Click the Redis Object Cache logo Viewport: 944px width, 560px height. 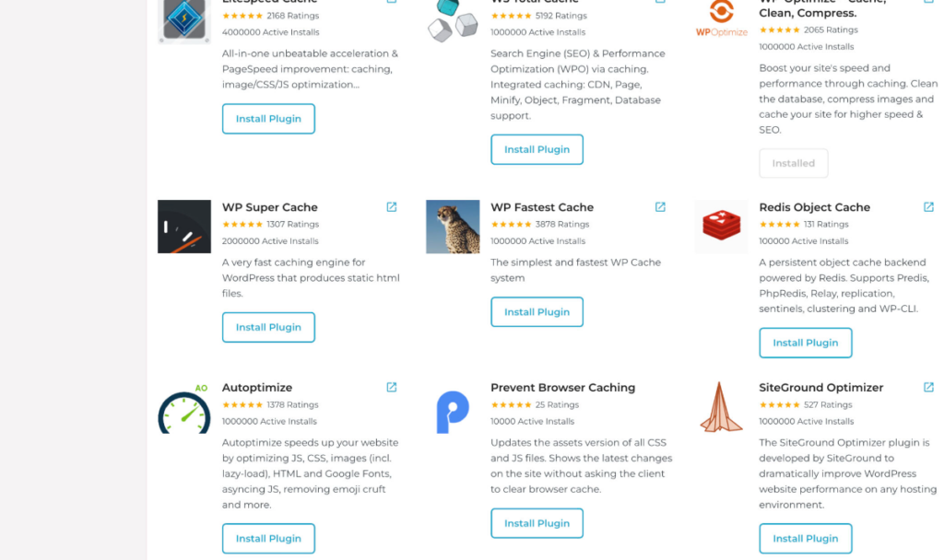pos(721,226)
